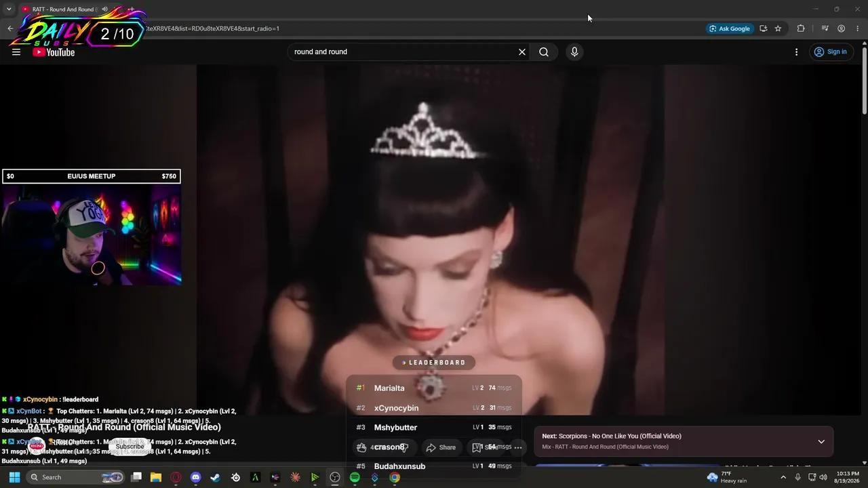Image resolution: width=868 pixels, height=488 pixels.
Task: Show hidden system tray icons
Action: pos(783,477)
